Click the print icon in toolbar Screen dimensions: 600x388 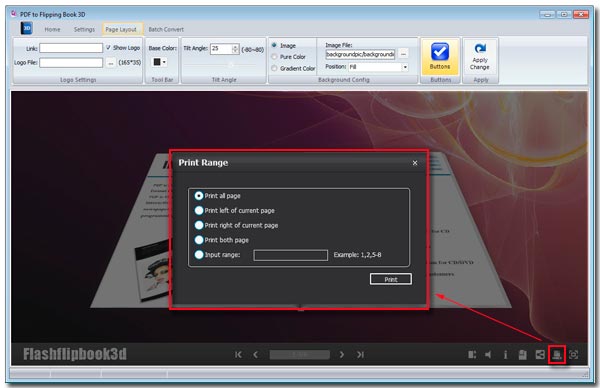click(x=557, y=355)
